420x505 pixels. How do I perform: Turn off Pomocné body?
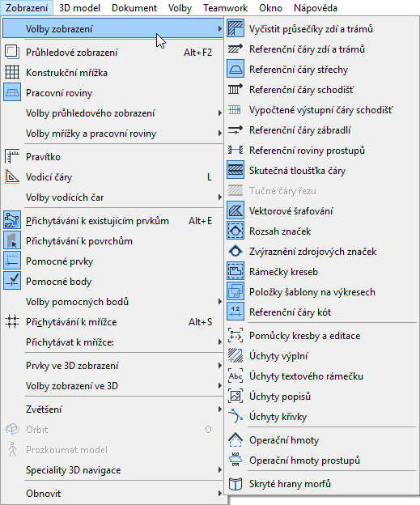pyautogui.click(x=113, y=282)
